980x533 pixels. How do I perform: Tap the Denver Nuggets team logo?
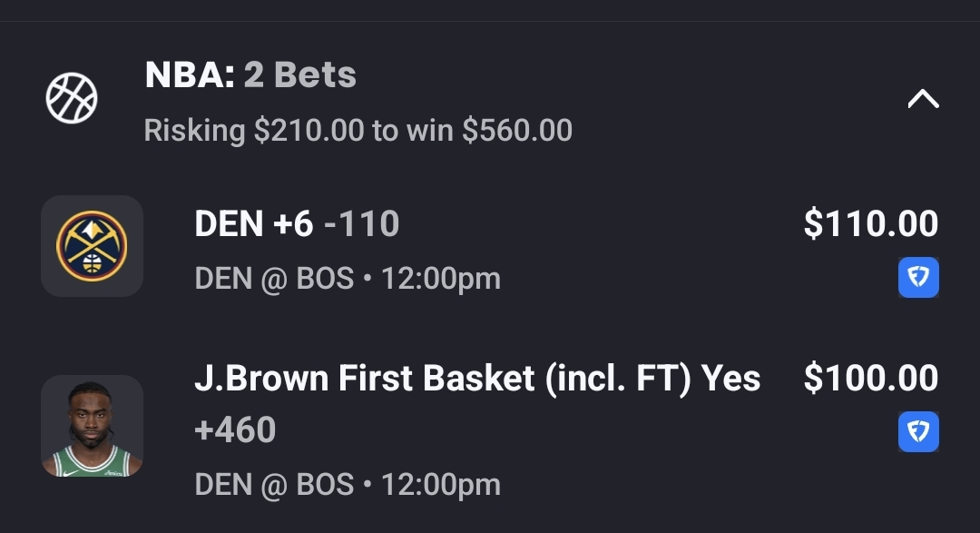pos(92,246)
